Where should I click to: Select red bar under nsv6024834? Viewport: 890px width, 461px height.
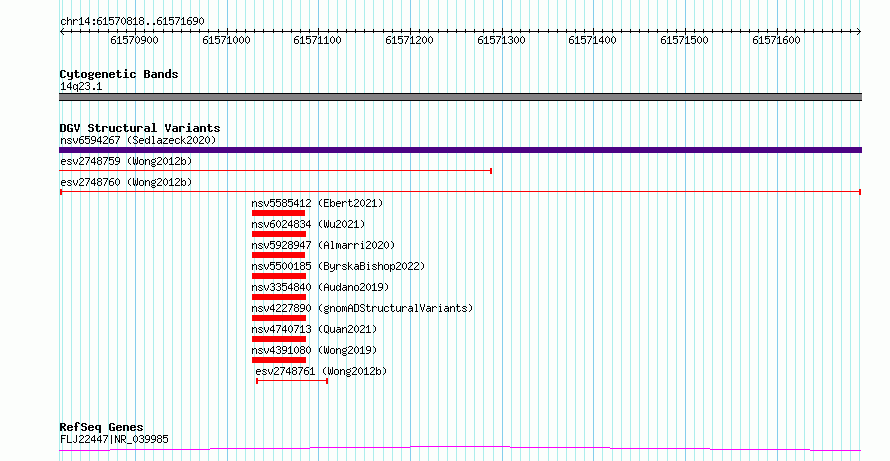(279, 234)
